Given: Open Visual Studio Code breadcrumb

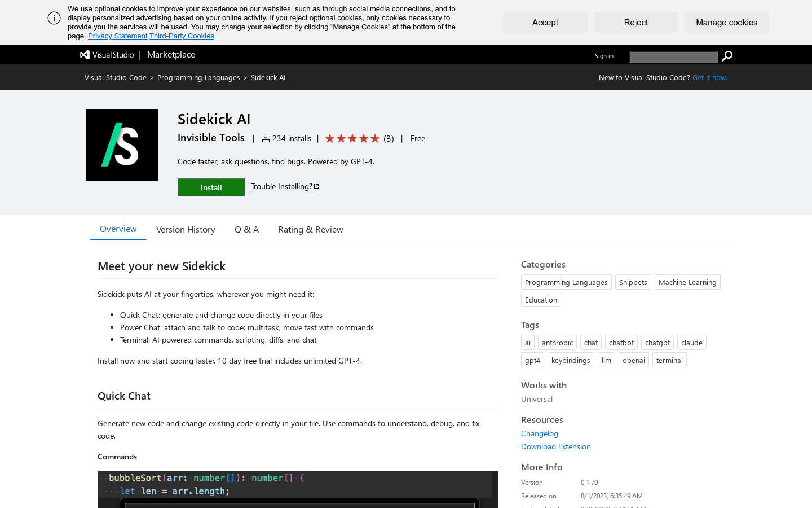Looking at the screenshot, I should pos(116,77).
